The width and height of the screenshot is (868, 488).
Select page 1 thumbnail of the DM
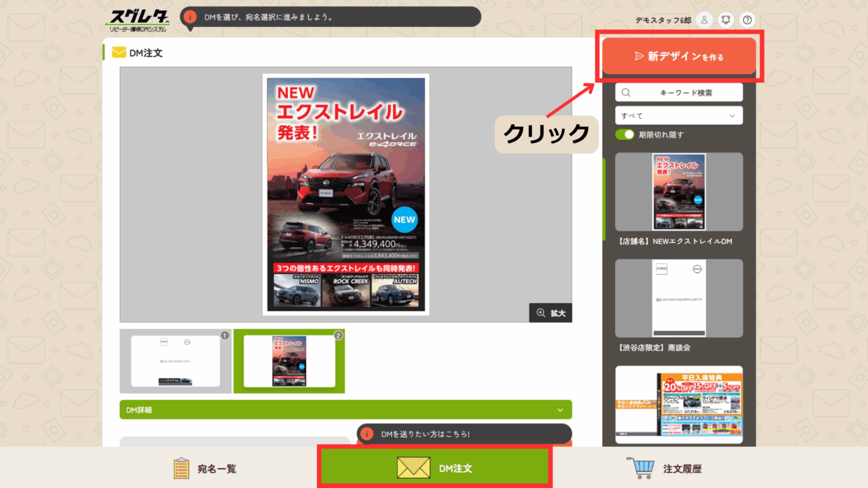175,361
